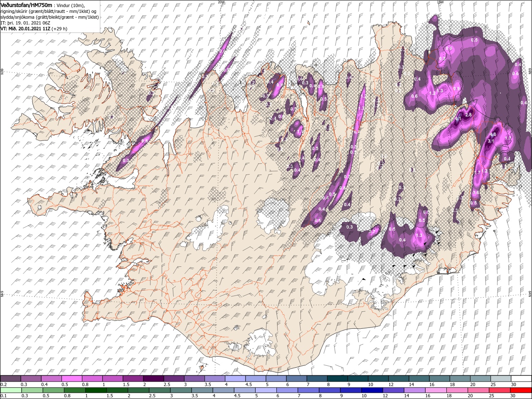This screenshot has width=532, height=399.
Task: Select the 4 light blue swatch in top legend row
Action: [235, 379]
